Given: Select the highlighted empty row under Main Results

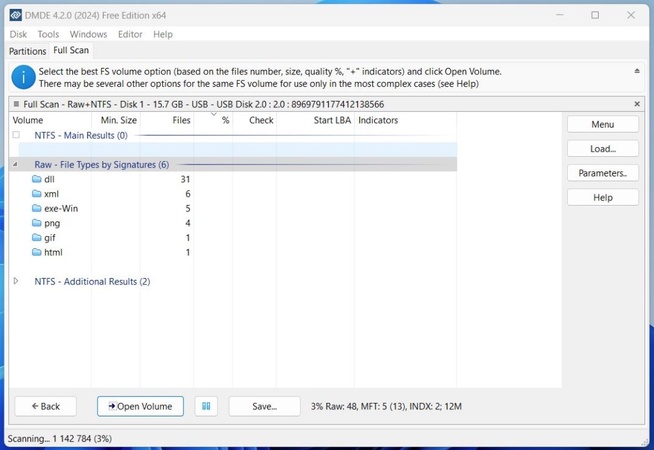Looking at the screenshot, I should 238,150.
